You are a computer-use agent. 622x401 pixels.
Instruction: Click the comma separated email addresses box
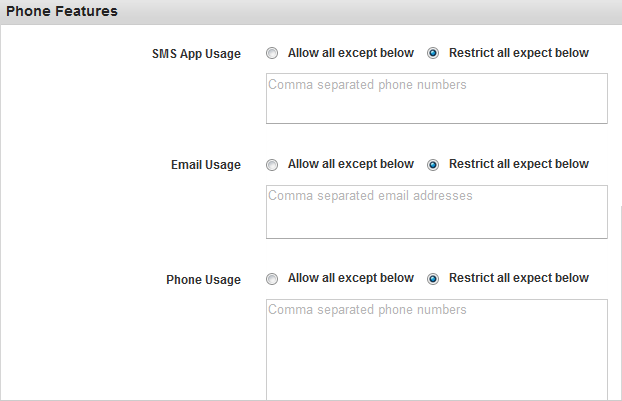437,212
